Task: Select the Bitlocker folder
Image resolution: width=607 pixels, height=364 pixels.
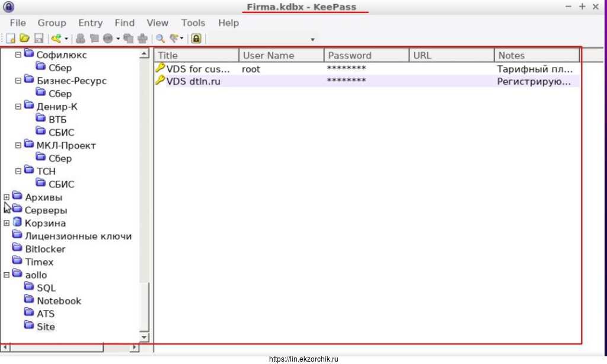Action: 45,249
